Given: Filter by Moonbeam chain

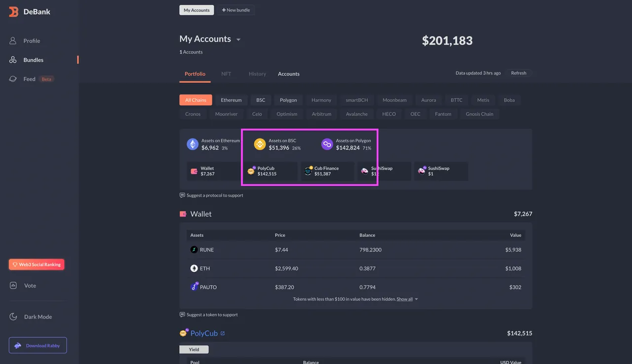Looking at the screenshot, I should click(x=395, y=100).
